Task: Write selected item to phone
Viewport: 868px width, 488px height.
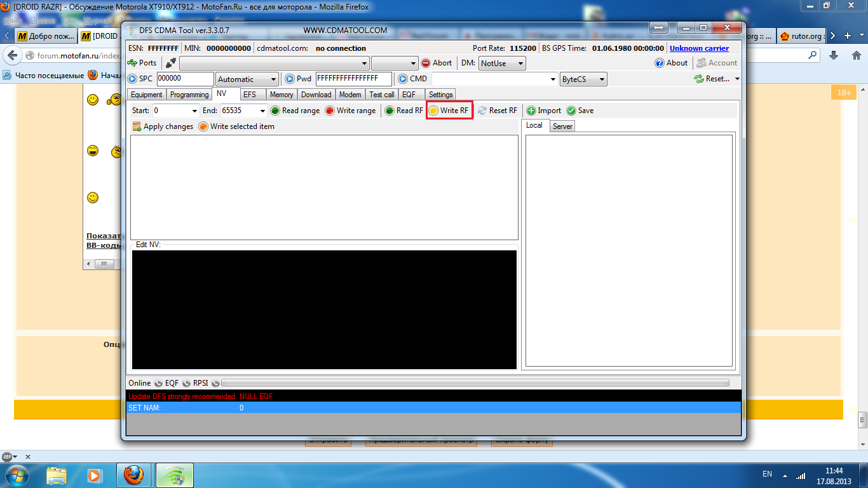Action: pos(236,126)
